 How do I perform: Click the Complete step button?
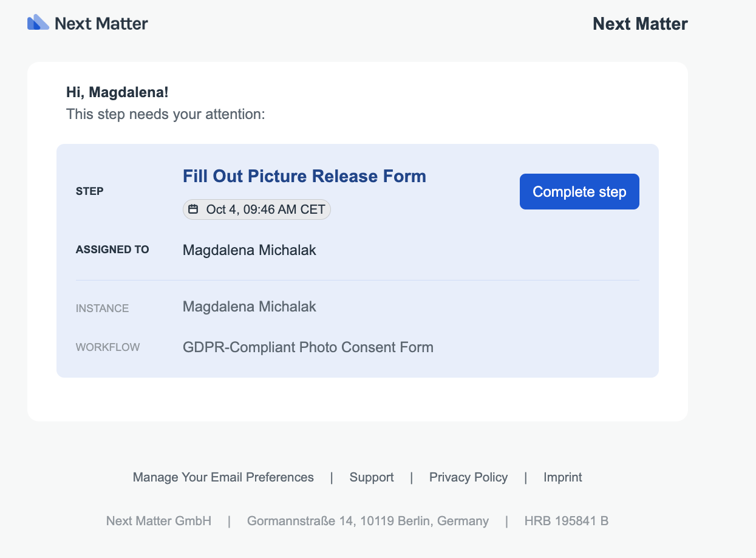coord(579,192)
